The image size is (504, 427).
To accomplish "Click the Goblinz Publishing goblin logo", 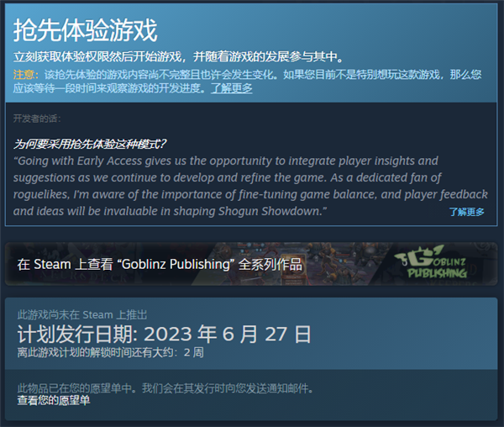I will [x=431, y=262].
